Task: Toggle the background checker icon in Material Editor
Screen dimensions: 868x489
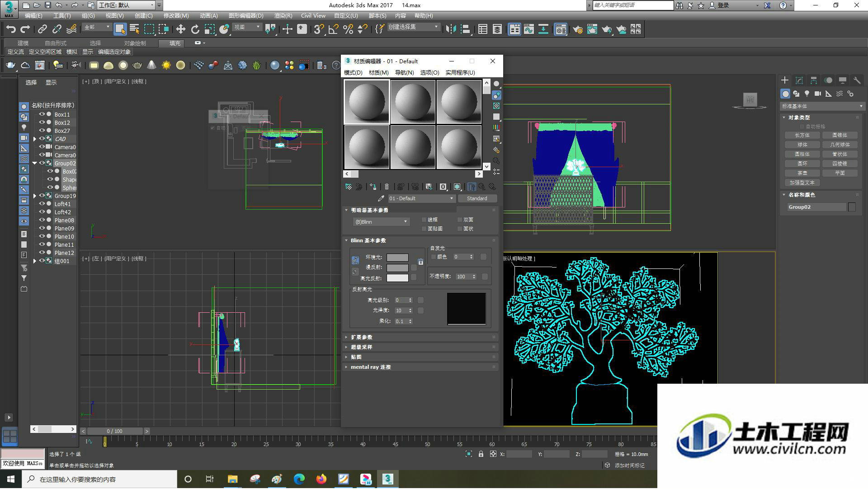Action: 496,106
